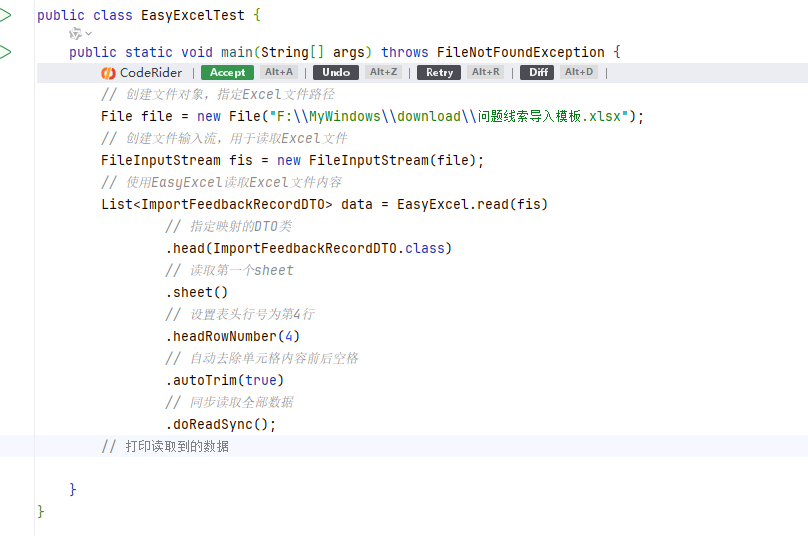Click the .headRowNumber(4) call
The height and width of the screenshot is (536, 808).
[232, 337]
